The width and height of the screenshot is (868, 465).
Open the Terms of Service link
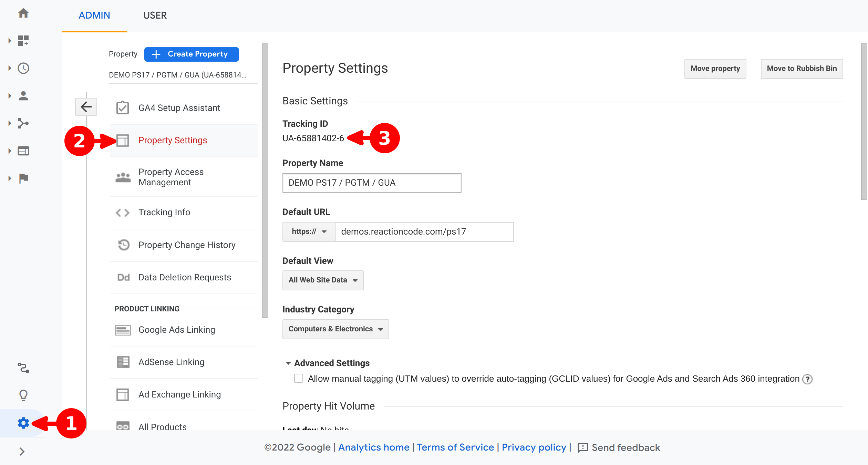(455, 447)
